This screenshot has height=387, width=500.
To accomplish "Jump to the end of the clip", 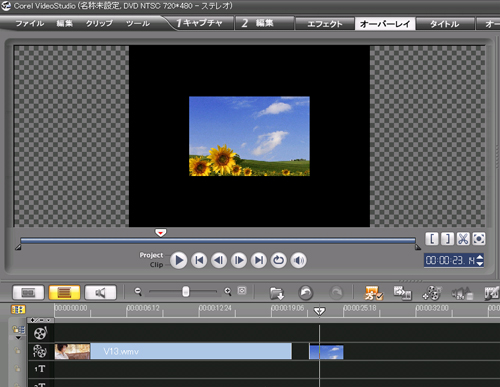I will (259, 260).
